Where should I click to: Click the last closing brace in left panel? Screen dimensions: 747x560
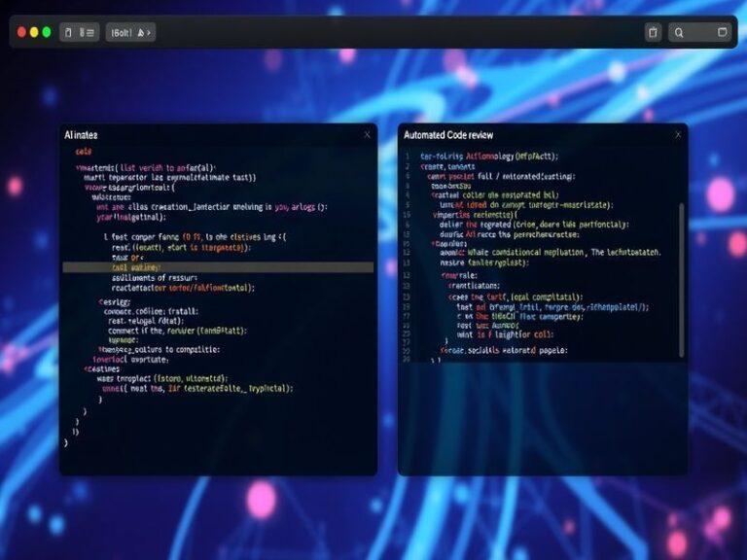[x=66, y=442]
